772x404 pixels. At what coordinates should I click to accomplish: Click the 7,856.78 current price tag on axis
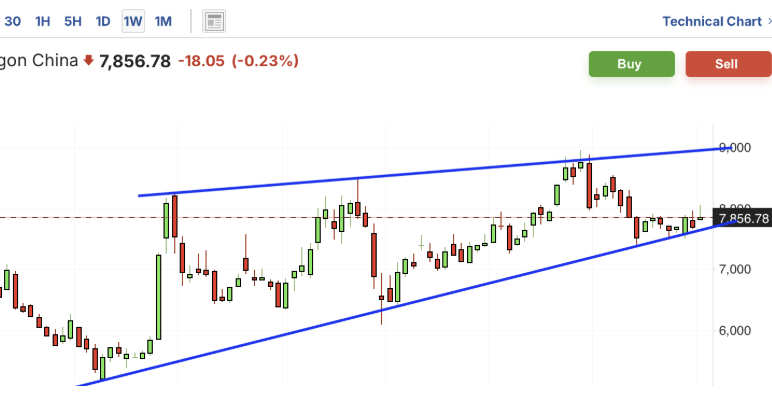click(x=742, y=218)
